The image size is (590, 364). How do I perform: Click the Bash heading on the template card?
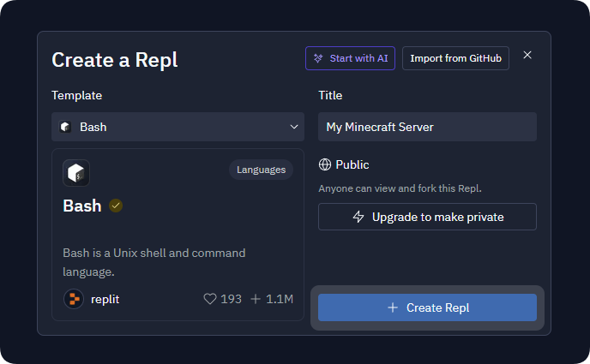pos(82,206)
